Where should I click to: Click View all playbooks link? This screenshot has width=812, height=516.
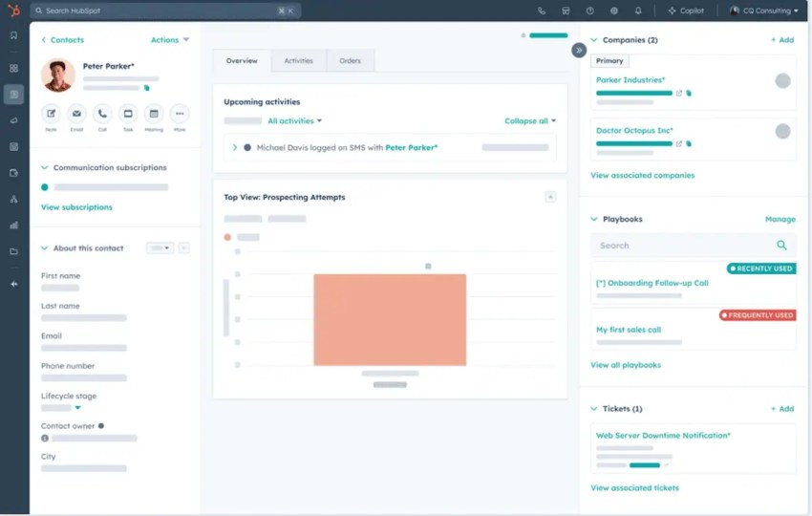point(626,365)
